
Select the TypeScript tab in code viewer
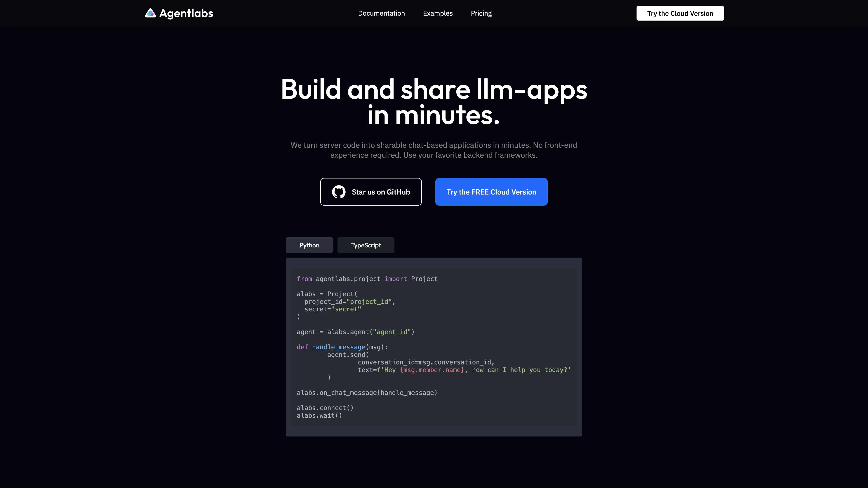pos(366,245)
